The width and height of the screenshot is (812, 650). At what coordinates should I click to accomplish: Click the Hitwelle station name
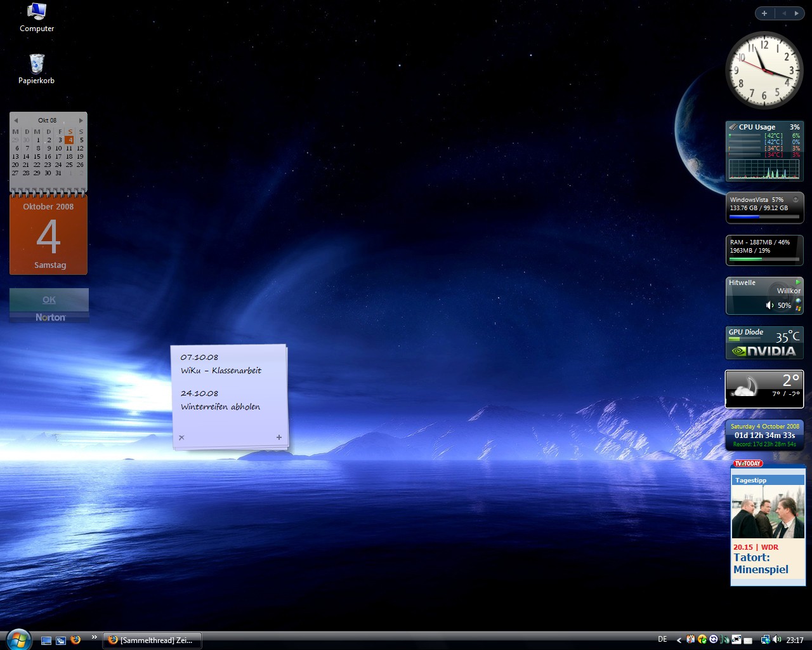pyautogui.click(x=742, y=282)
